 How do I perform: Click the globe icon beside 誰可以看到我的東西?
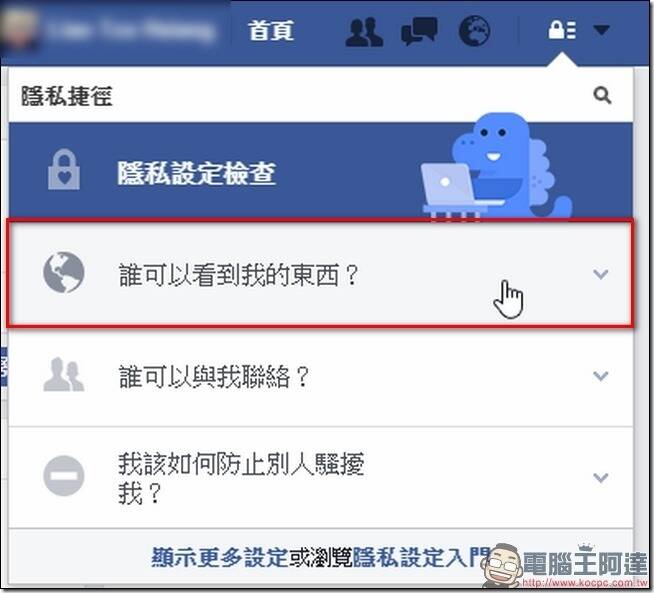pos(64,272)
